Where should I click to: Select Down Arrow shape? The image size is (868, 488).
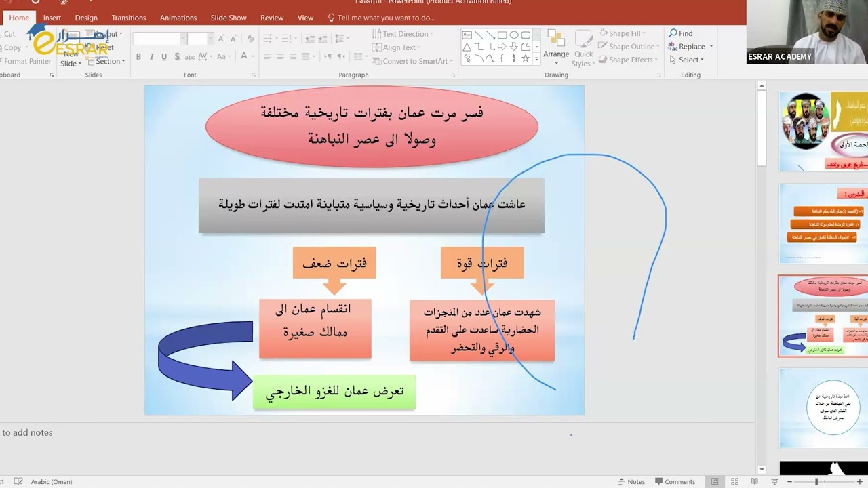(514, 47)
